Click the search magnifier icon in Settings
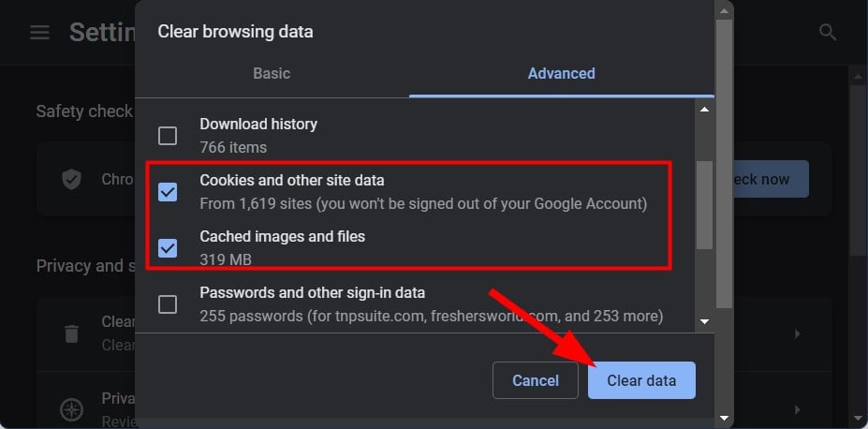868x429 pixels. coord(828,32)
